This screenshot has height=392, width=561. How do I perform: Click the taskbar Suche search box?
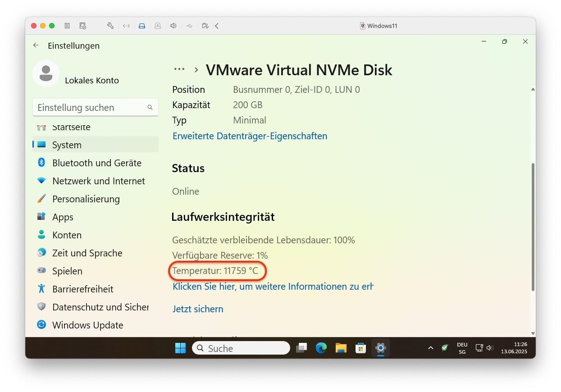coord(241,348)
